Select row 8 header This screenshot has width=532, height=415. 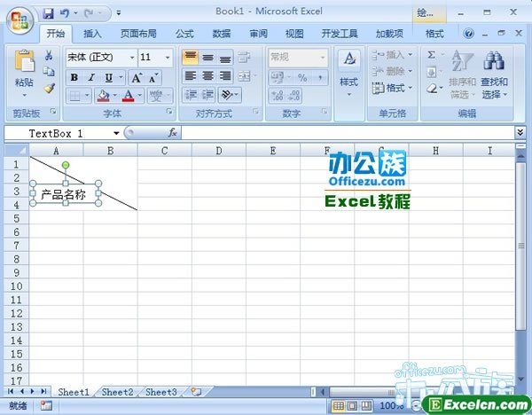pos(16,259)
